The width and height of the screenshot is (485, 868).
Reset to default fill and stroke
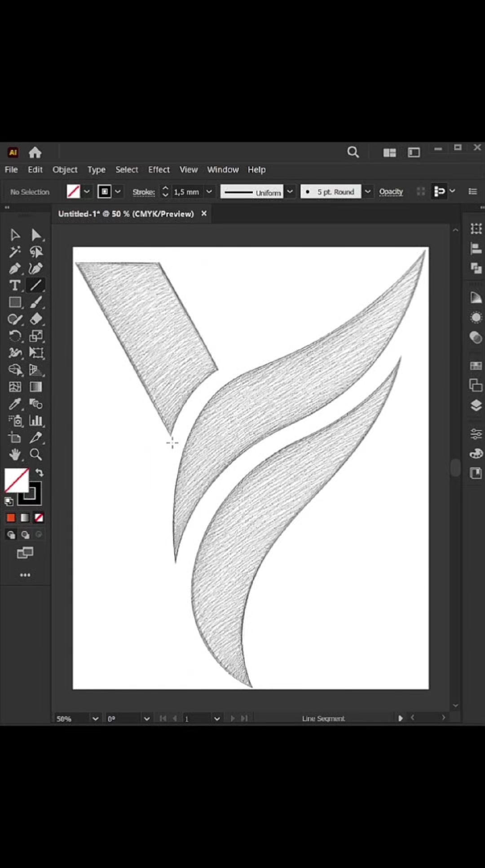[x=9, y=501]
